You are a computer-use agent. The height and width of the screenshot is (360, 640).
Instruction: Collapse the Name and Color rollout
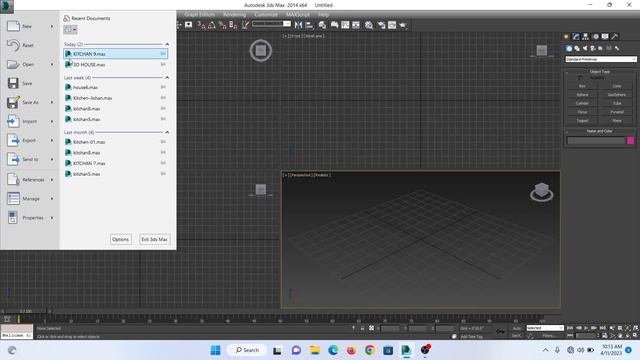(x=600, y=131)
